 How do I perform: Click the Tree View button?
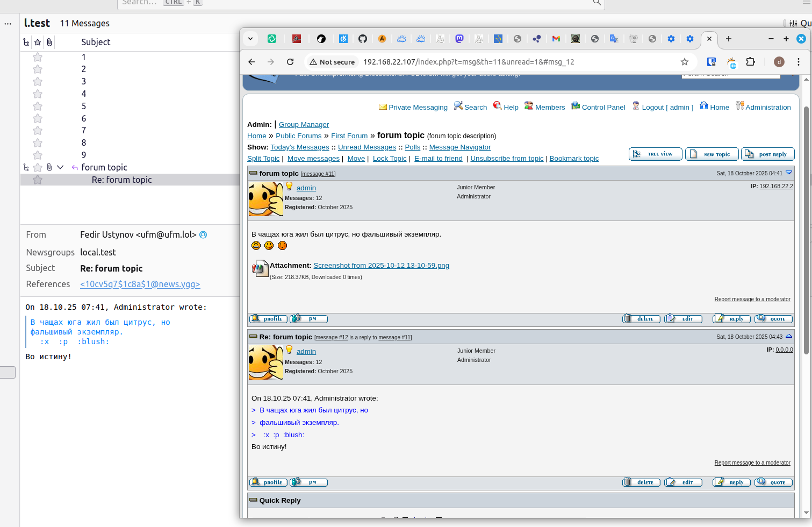[x=655, y=154]
